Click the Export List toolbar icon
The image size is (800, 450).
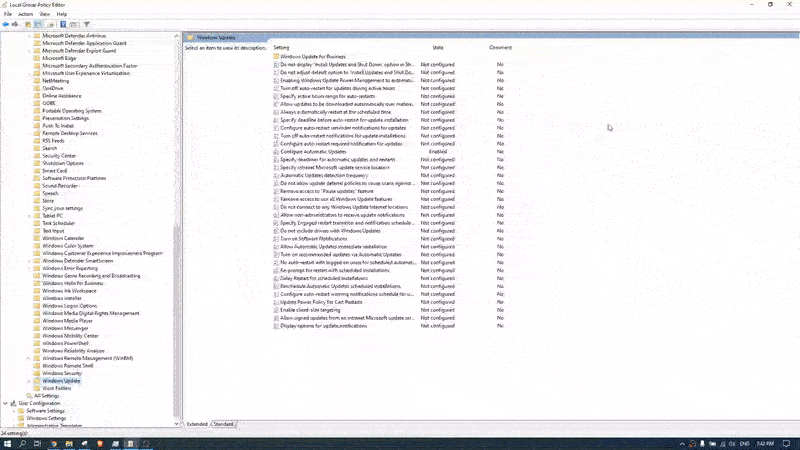point(51,24)
